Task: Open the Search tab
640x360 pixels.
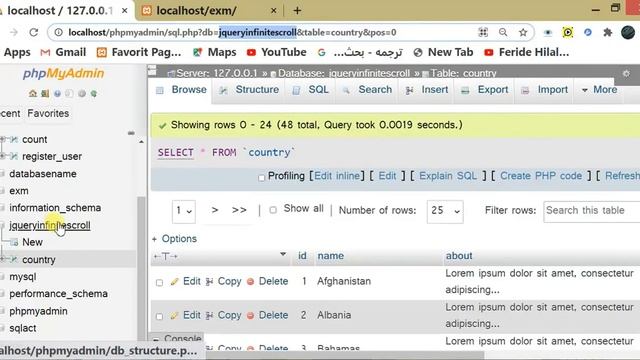Action: click(x=367, y=90)
